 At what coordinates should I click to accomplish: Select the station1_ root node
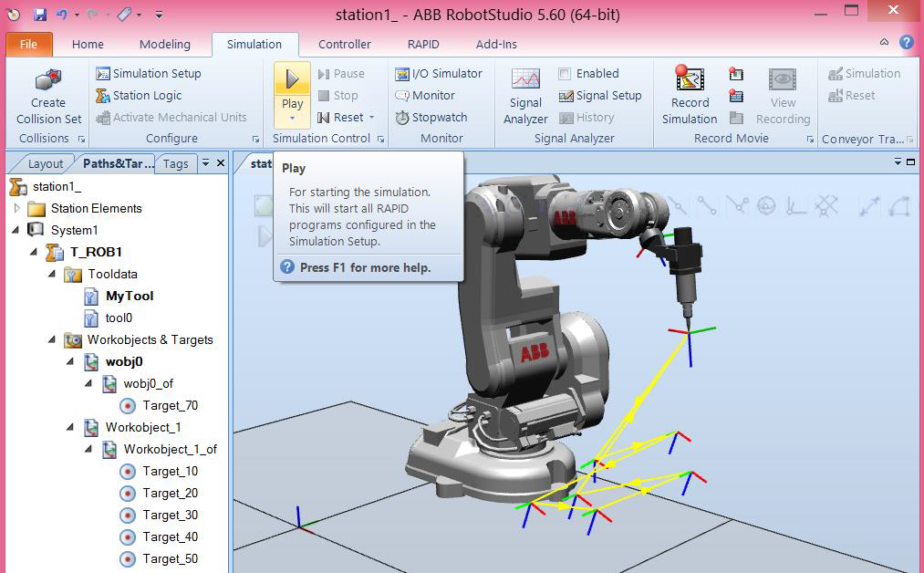pyautogui.click(x=57, y=186)
